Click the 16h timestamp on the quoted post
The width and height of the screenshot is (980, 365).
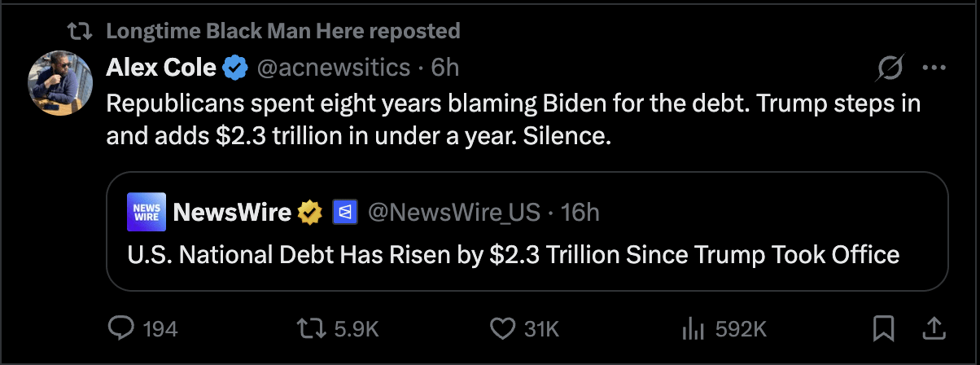(x=580, y=213)
